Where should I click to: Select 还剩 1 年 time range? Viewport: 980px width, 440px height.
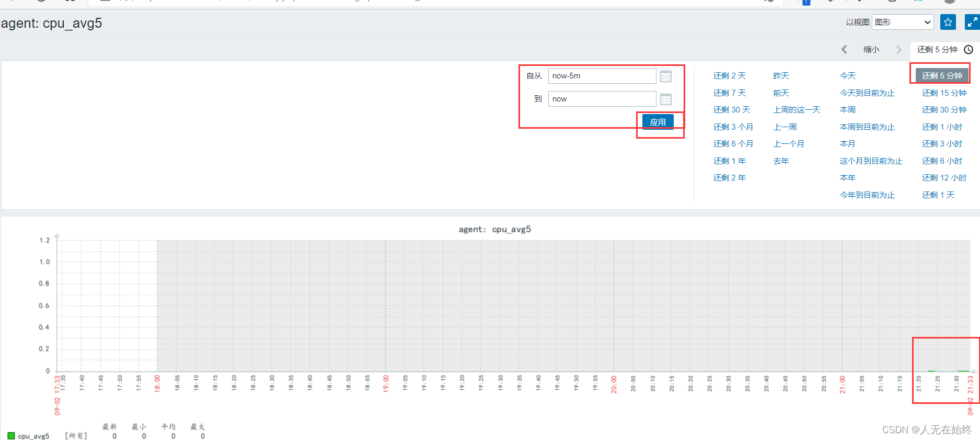point(730,161)
